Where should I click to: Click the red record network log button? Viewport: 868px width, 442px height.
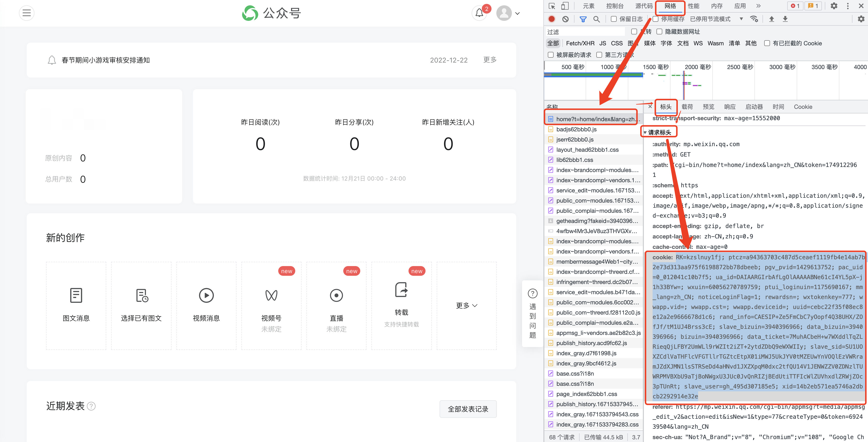pyautogui.click(x=552, y=19)
